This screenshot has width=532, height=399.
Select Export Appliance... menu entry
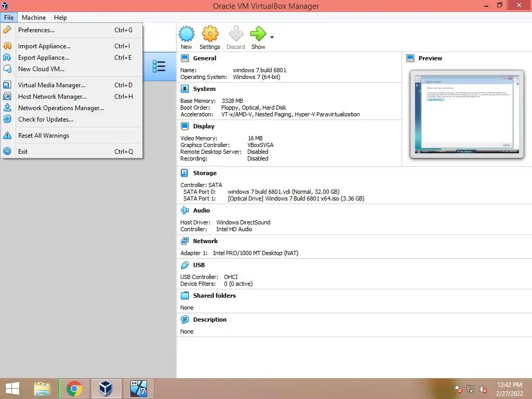(72, 57)
